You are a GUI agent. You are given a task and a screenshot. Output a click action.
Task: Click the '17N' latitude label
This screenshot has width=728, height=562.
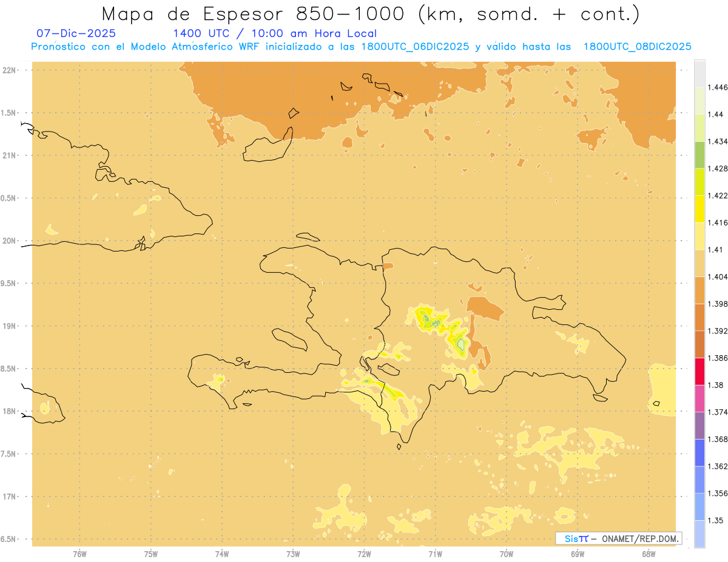[x=10, y=497]
